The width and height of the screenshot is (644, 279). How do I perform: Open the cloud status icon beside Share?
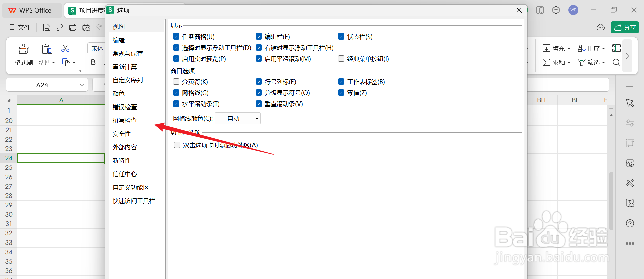[601, 27]
